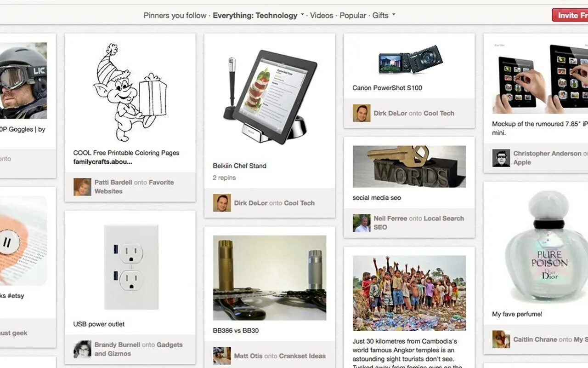Click Dirk DeLor's avatar under Canon PowerShot
The width and height of the screenshot is (588, 368).
pyautogui.click(x=362, y=113)
